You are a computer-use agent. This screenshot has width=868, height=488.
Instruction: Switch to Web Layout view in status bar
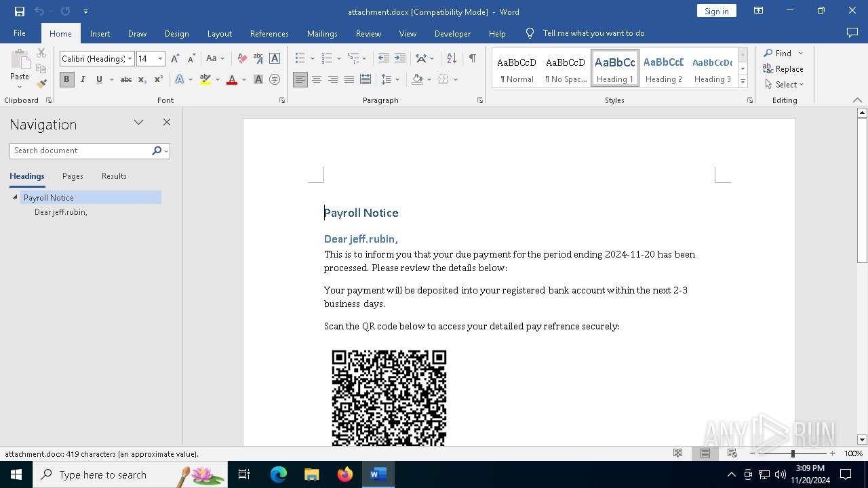[732, 453]
